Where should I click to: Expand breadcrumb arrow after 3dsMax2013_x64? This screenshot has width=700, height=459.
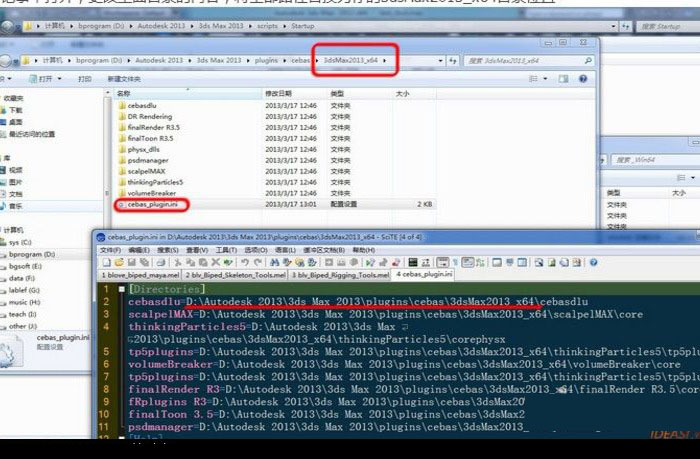click(384, 60)
